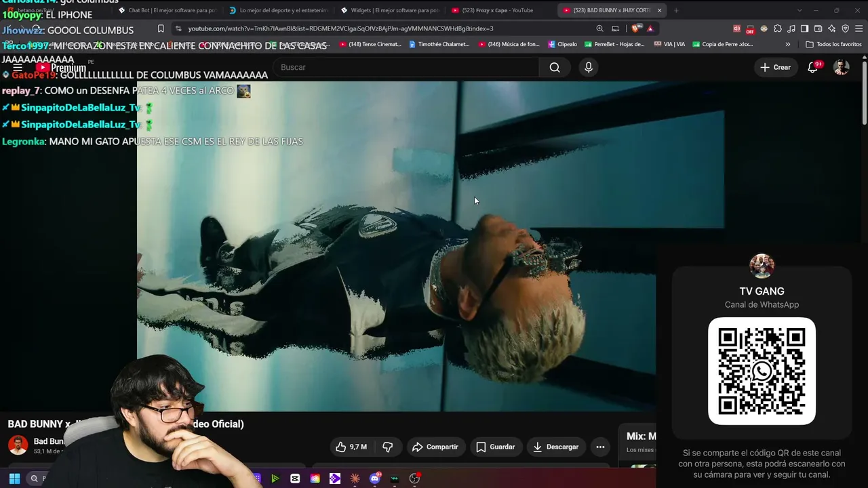
Task: Open the Tense Cinemat... bookmark
Action: (370, 44)
